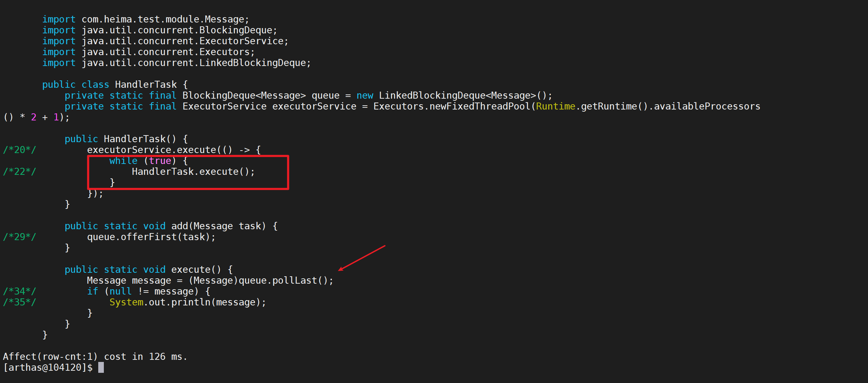
Task: Click the BlockingDeque<Message> queue field line
Action: [x=308, y=95]
